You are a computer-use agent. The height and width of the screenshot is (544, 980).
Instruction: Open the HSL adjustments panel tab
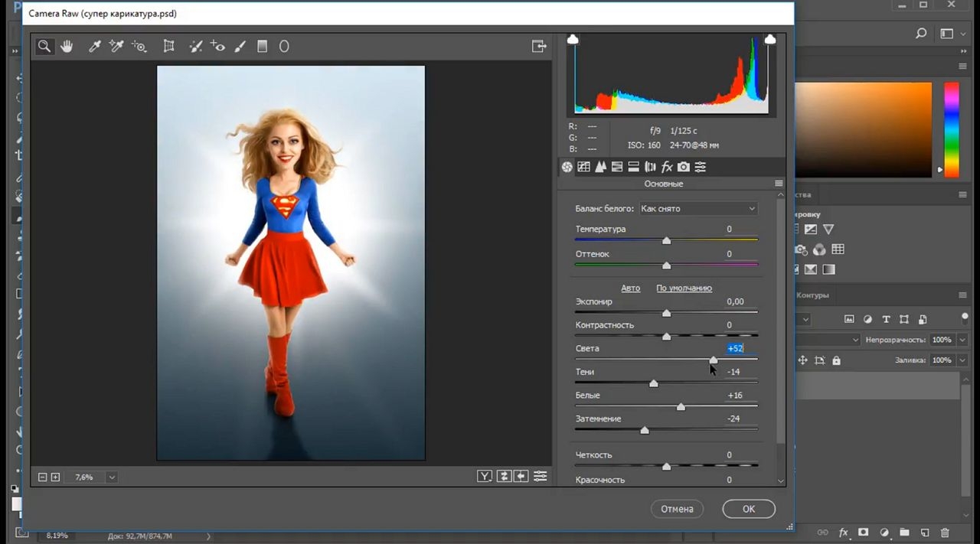[x=617, y=167]
